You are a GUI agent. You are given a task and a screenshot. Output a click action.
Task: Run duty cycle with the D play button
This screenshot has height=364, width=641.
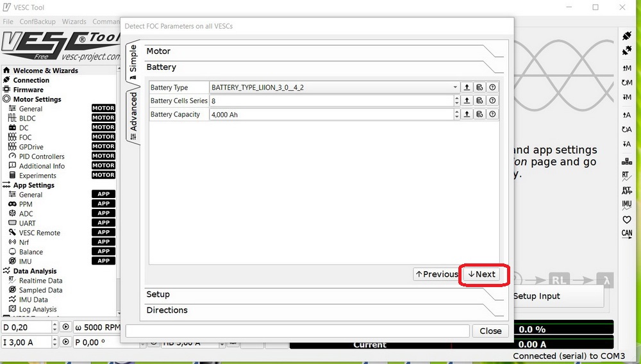pos(66,327)
